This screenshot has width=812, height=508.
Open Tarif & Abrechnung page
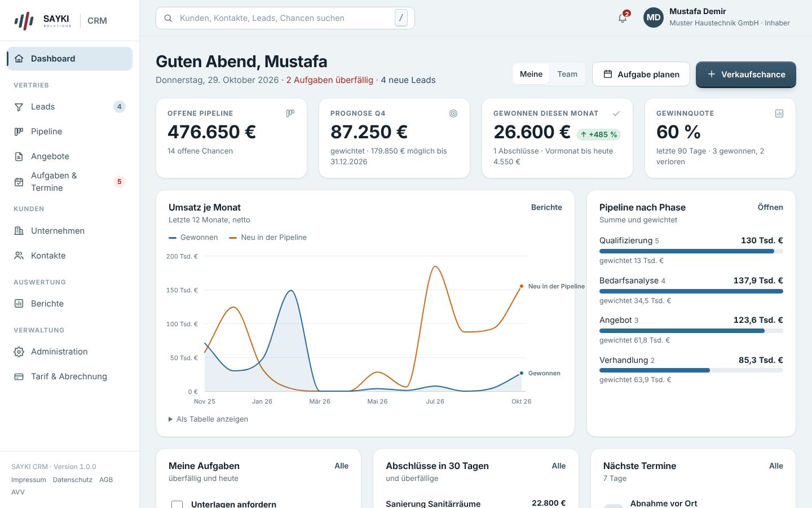pos(69,376)
